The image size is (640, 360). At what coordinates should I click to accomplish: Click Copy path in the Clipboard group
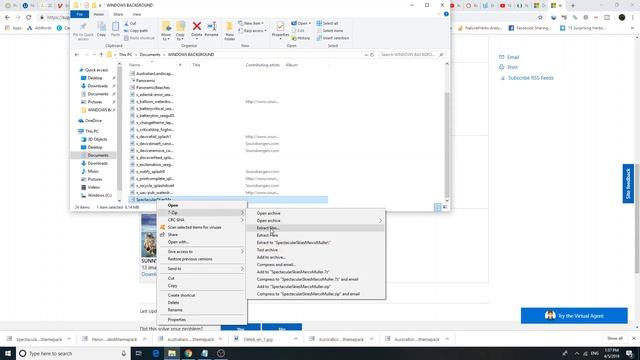(136, 31)
